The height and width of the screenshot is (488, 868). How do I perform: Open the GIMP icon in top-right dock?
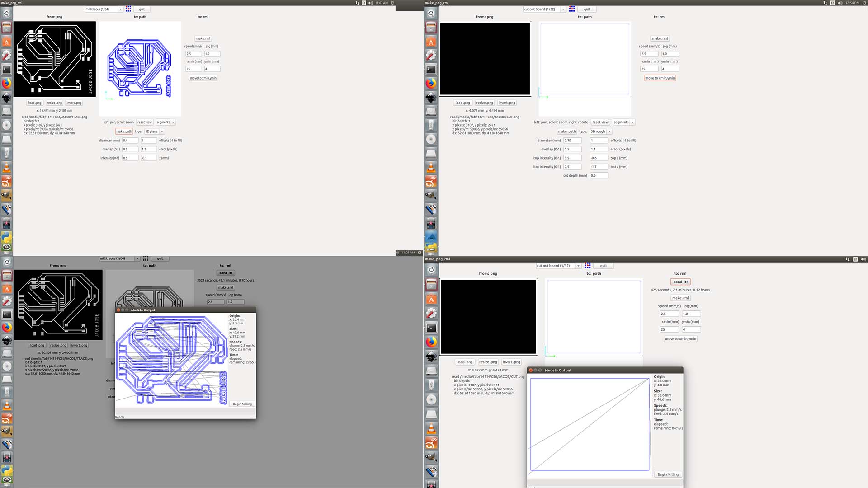point(431,195)
